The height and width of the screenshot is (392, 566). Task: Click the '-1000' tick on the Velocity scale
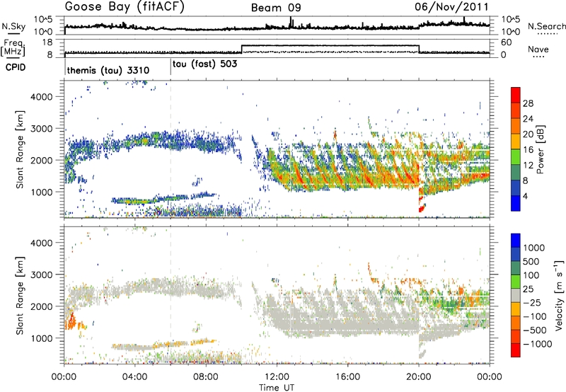(537, 344)
